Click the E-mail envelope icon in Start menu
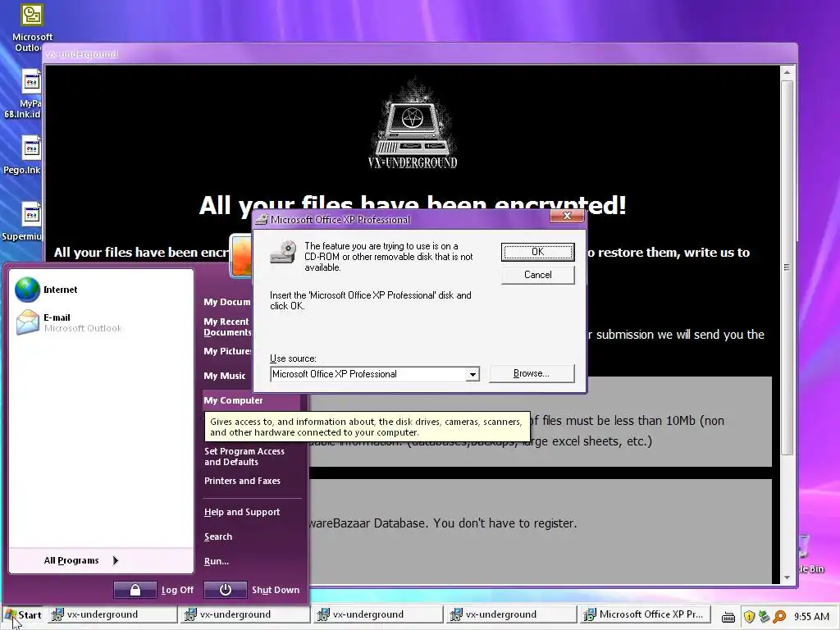 27,322
